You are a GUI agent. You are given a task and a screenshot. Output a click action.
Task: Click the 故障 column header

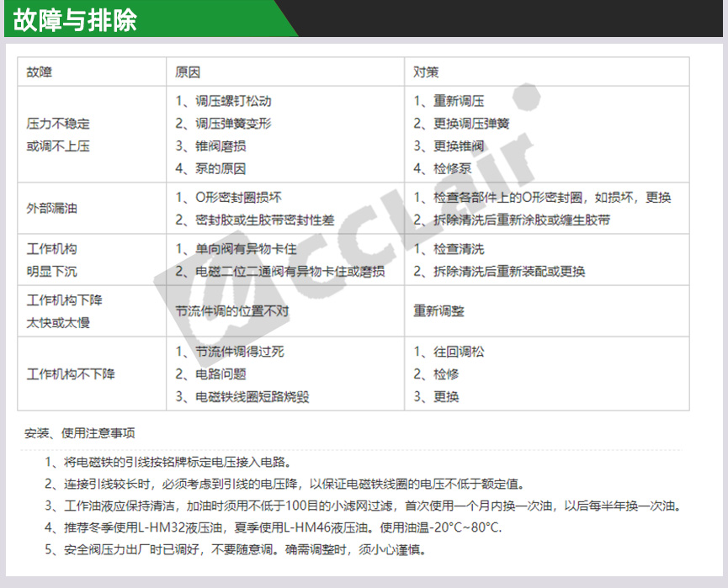(x=39, y=72)
